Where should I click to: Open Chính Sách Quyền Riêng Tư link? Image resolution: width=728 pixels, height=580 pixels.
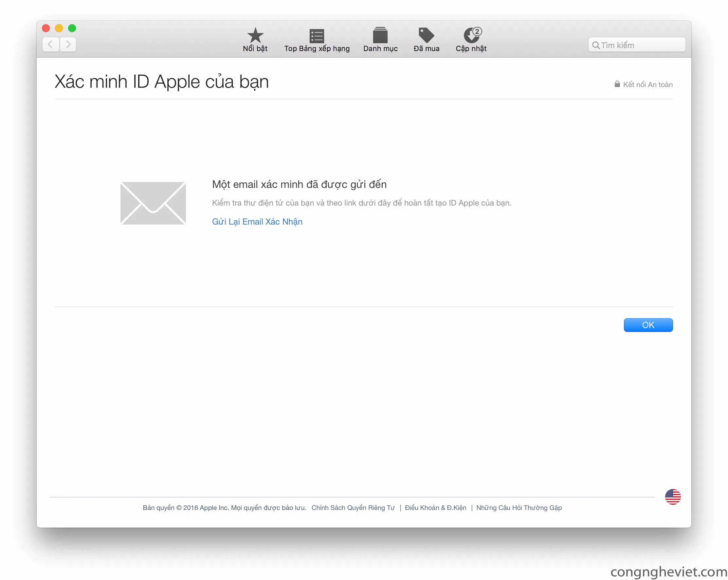pyautogui.click(x=353, y=507)
